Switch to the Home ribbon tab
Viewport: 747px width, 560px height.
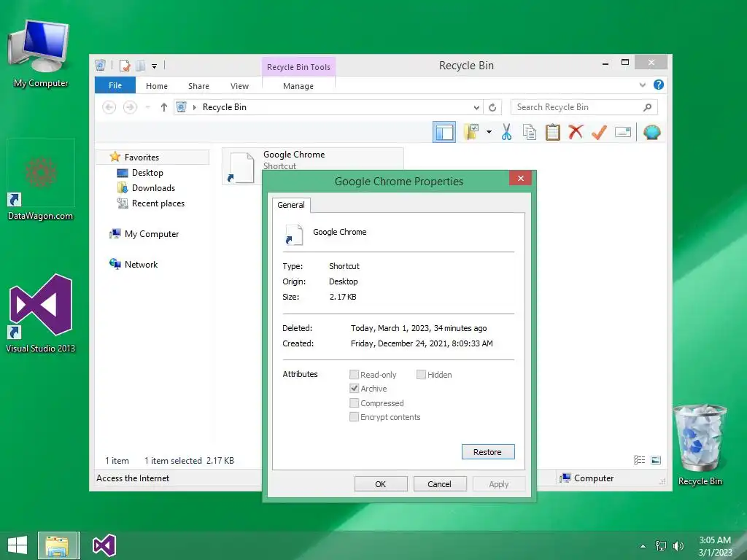[157, 86]
